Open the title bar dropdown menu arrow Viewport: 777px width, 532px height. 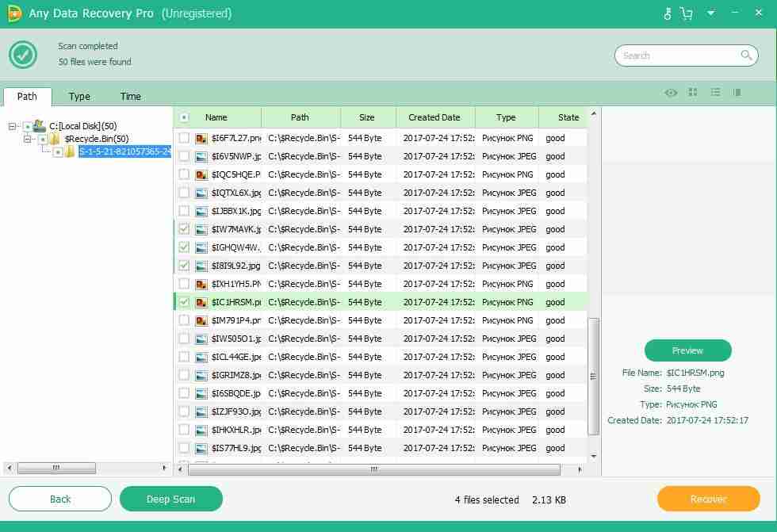click(x=711, y=13)
